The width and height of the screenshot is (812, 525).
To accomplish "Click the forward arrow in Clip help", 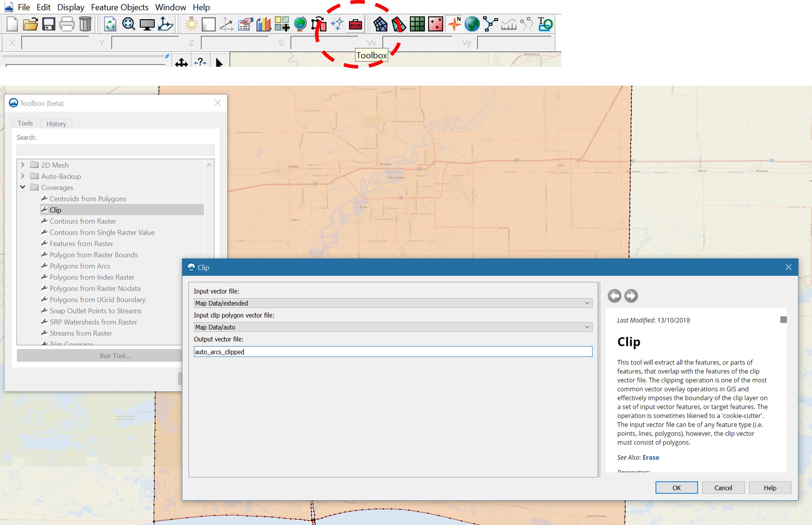I will click(x=631, y=296).
